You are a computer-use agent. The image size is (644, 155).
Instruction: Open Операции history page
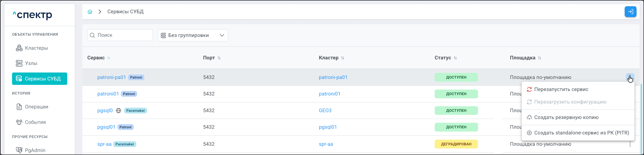[x=37, y=107]
